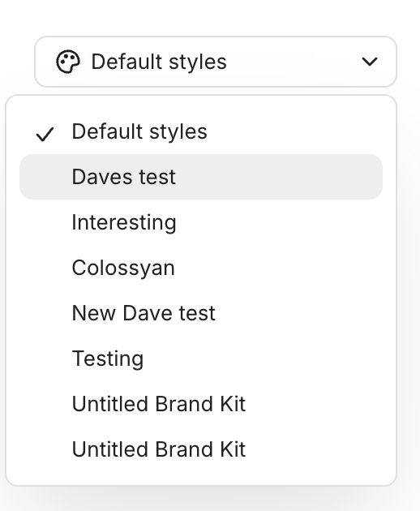The height and width of the screenshot is (511, 420).
Task: Click the palette icon in style selector
Action: (68, 62)
